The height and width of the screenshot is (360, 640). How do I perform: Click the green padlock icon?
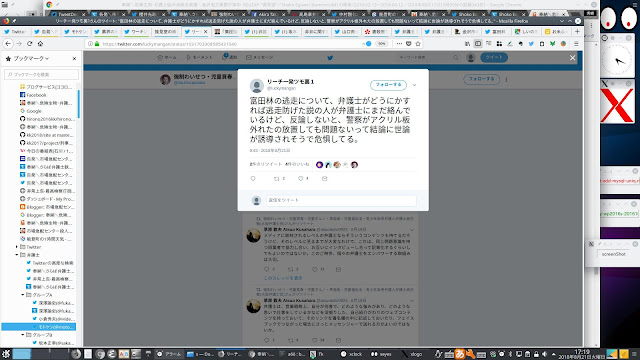coord(97,44)
